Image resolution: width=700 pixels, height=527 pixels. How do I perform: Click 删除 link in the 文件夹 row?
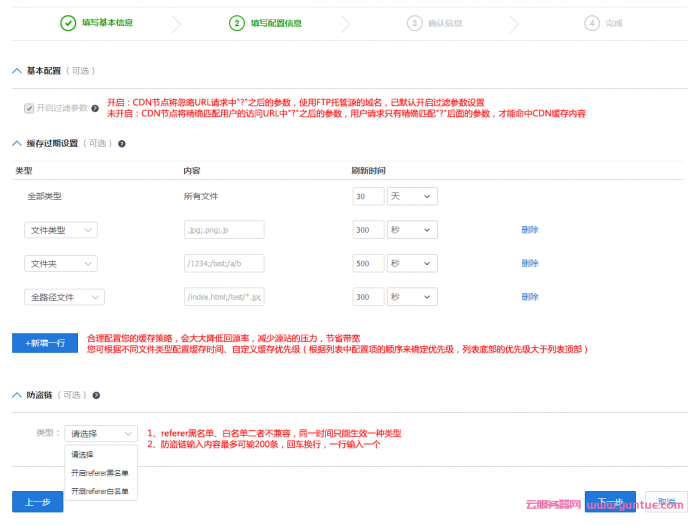pos(530,263)
